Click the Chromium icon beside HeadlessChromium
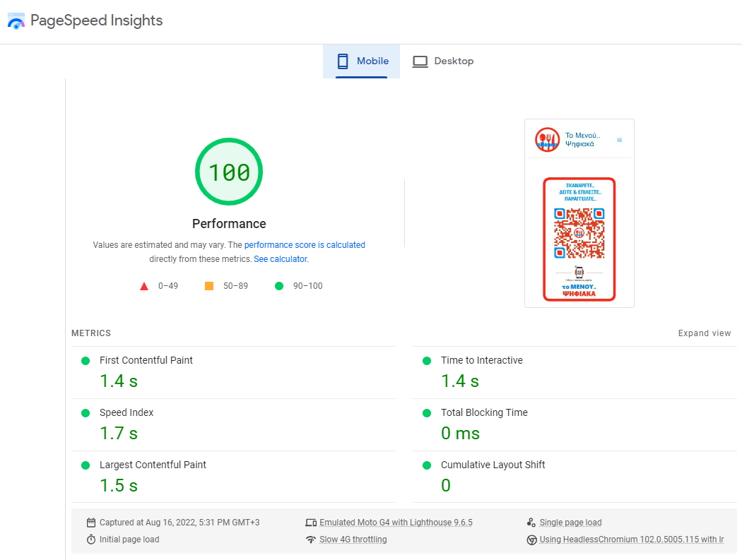742x560 pixels. point(532,540)
